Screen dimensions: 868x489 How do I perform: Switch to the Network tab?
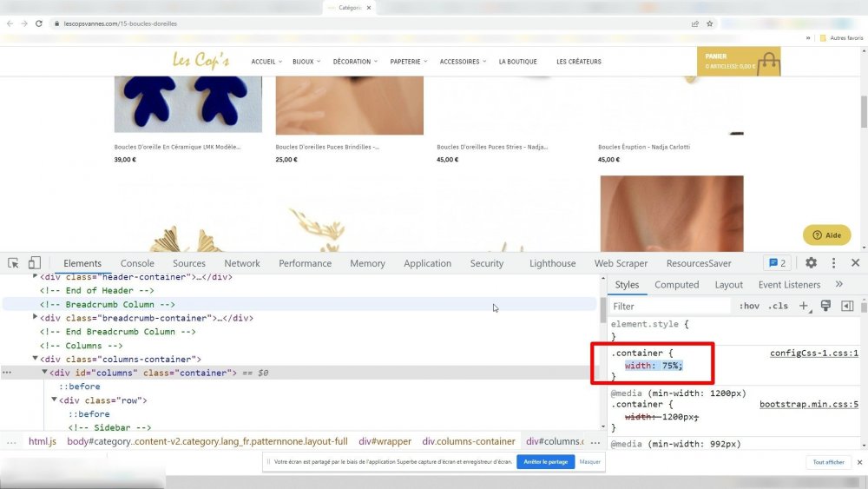[x=242, y=263]
